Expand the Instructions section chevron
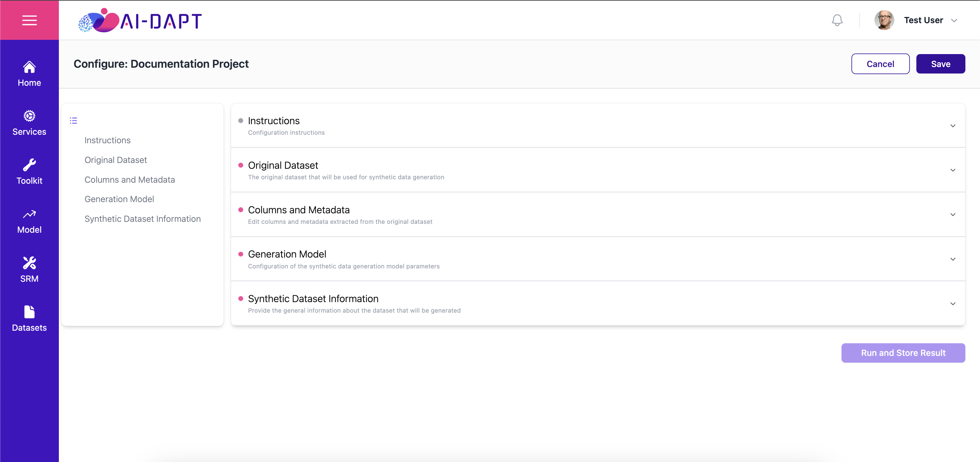 [x=953, y=126]
